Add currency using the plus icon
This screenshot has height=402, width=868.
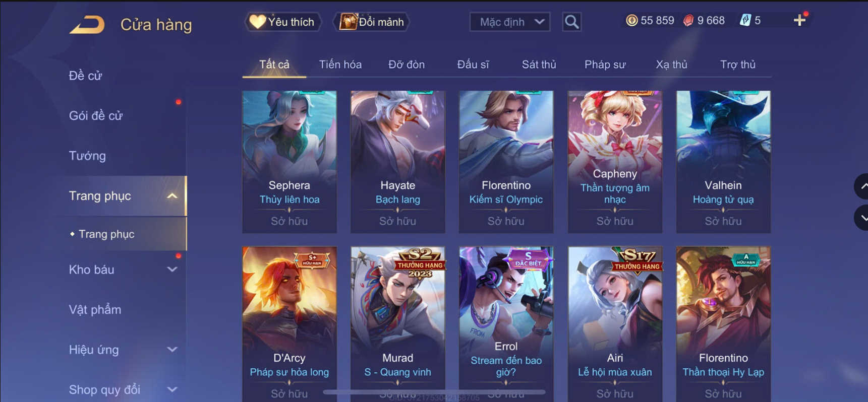(x=799, y=20)
